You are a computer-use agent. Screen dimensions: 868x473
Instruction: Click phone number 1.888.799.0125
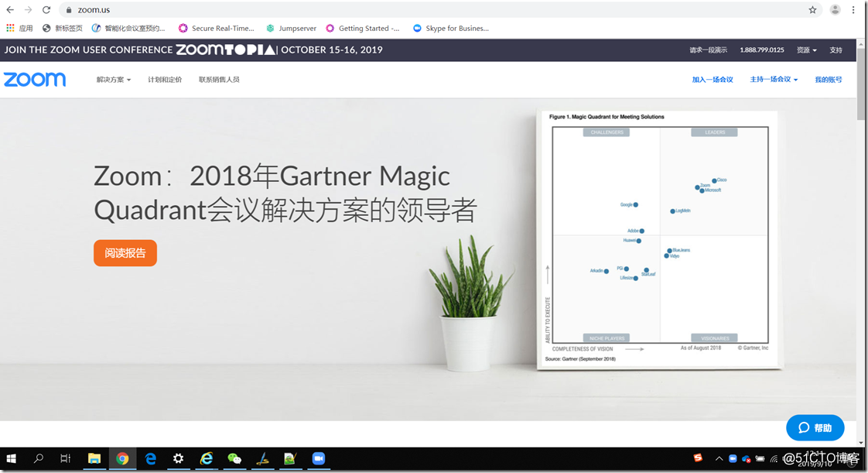762,50
